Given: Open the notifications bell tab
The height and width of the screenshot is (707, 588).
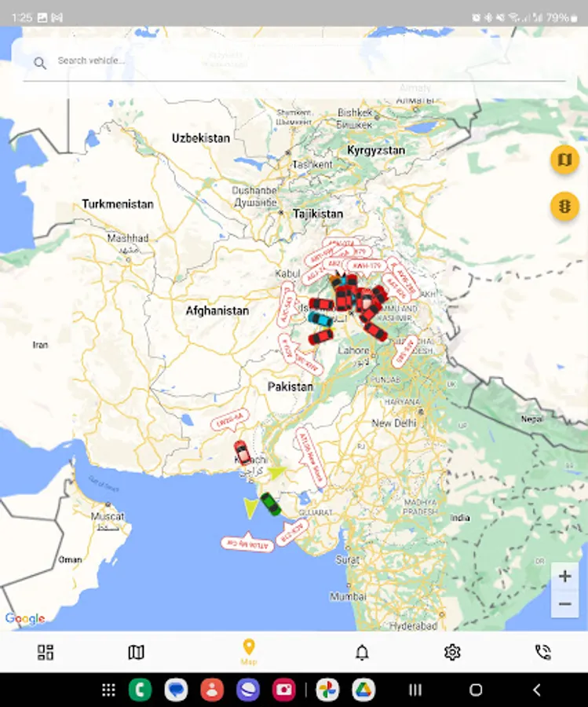Looking at the screenshot, I should point(362,652).
